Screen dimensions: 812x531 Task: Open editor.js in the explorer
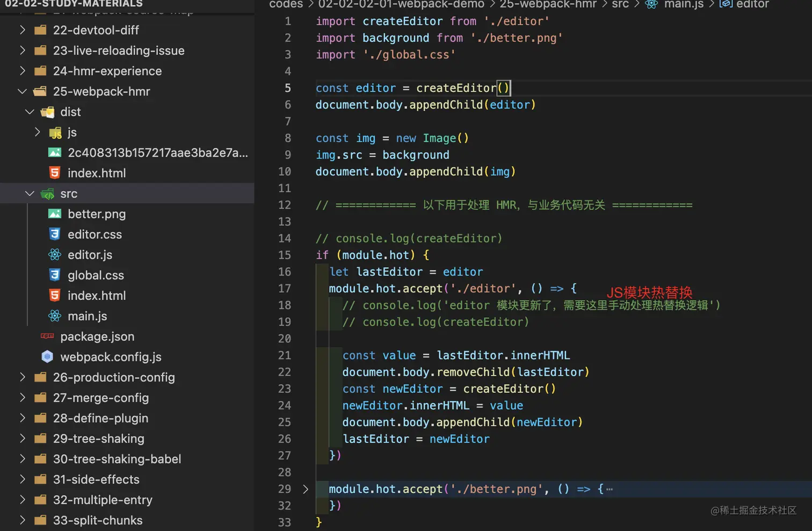point(90,255)
